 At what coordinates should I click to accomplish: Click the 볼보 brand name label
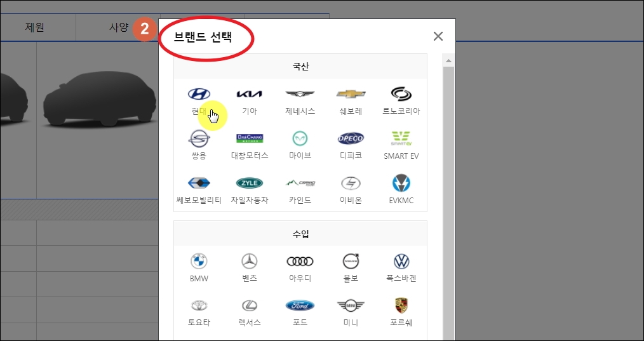point(351,278)
